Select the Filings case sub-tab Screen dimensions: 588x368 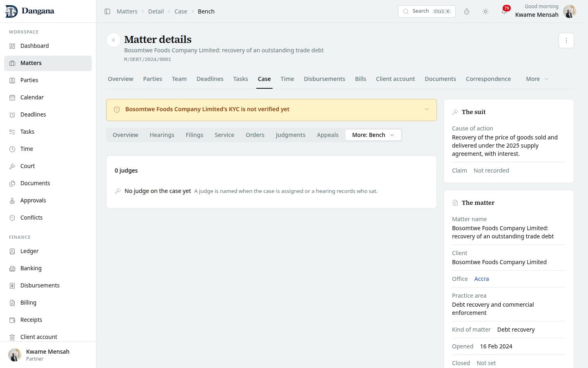point(194,135)
